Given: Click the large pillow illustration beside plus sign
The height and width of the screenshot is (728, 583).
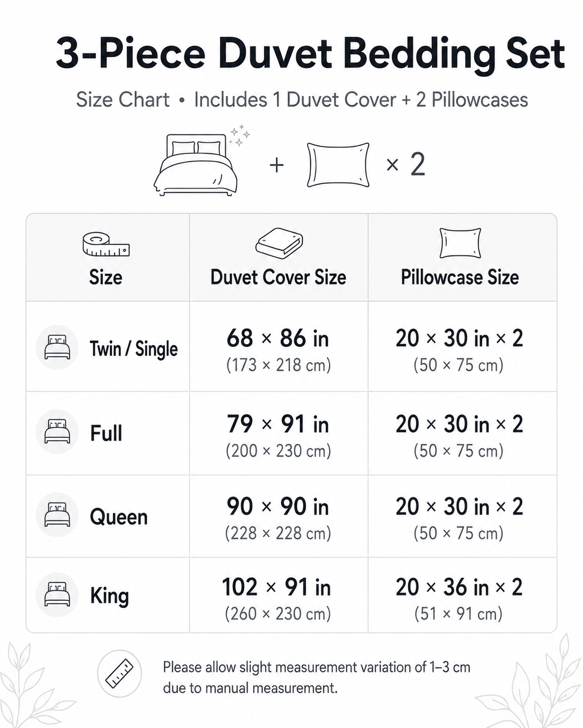Looking at the screenshot, I should tap(338, 165).
